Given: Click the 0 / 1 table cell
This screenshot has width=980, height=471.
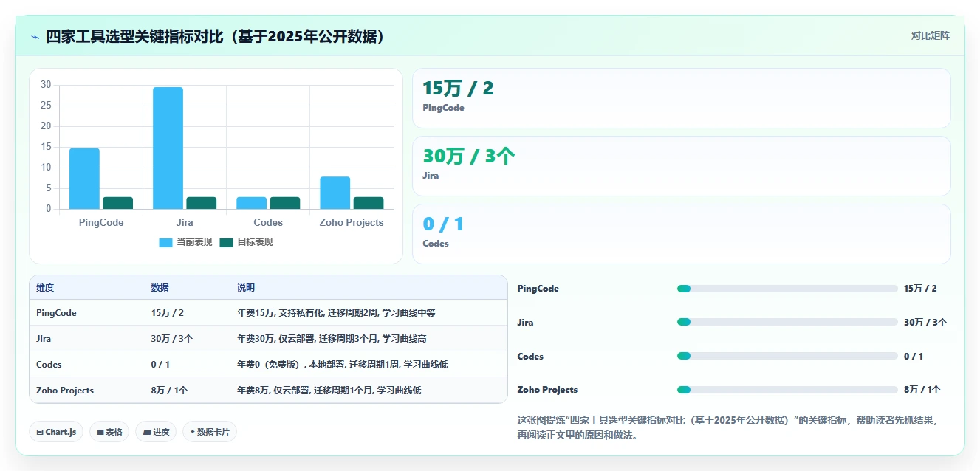Looking at the screenshot, I should (160, 365).
